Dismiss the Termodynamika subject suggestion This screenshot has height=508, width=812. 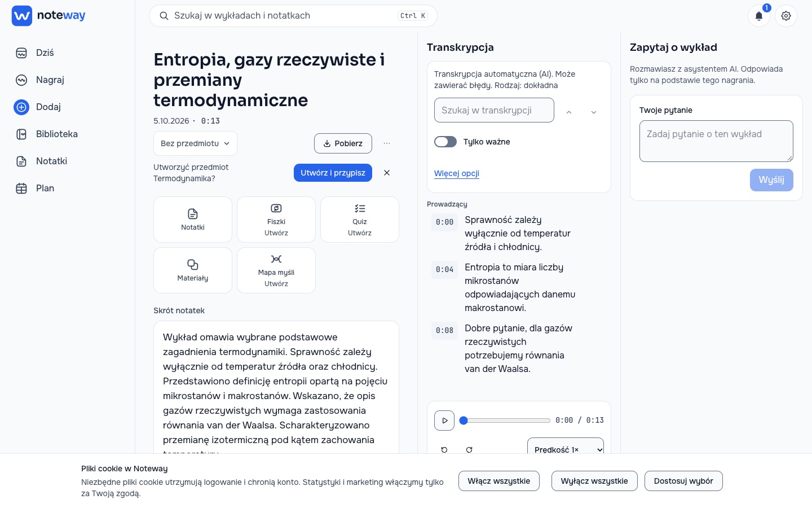[387, 173]
